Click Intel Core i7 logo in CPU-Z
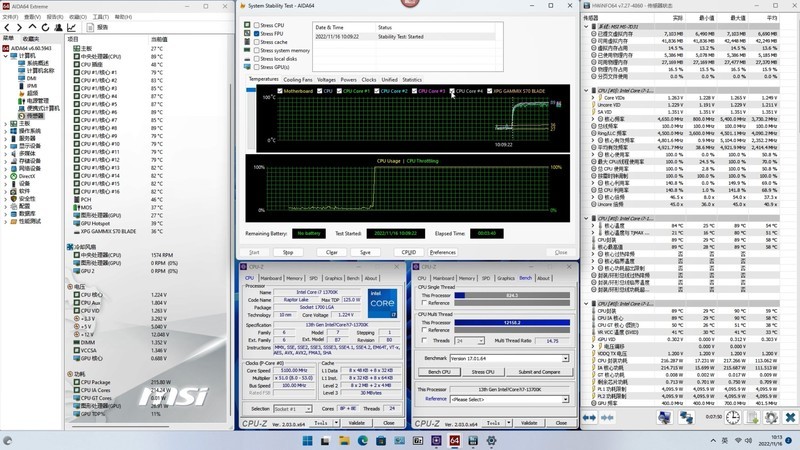 pos(382,303)
